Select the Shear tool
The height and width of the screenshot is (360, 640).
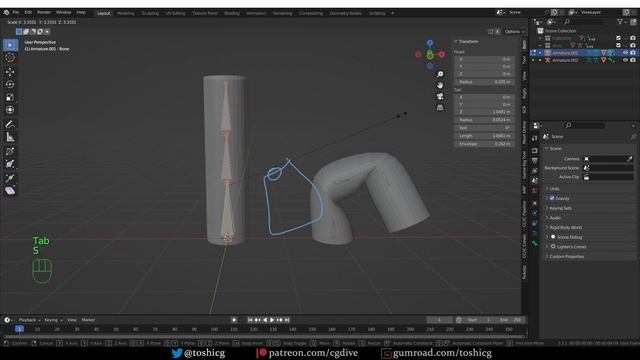click(10, 191)
